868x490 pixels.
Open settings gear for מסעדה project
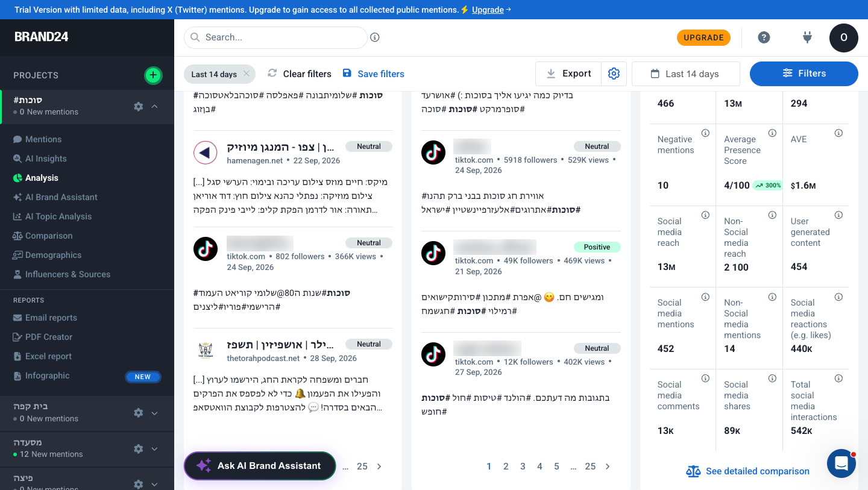point(139,448)
